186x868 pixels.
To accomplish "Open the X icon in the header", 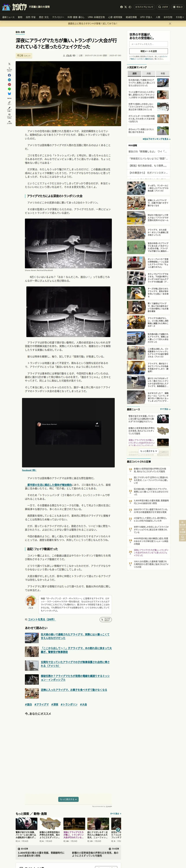I will pos(126,7).
